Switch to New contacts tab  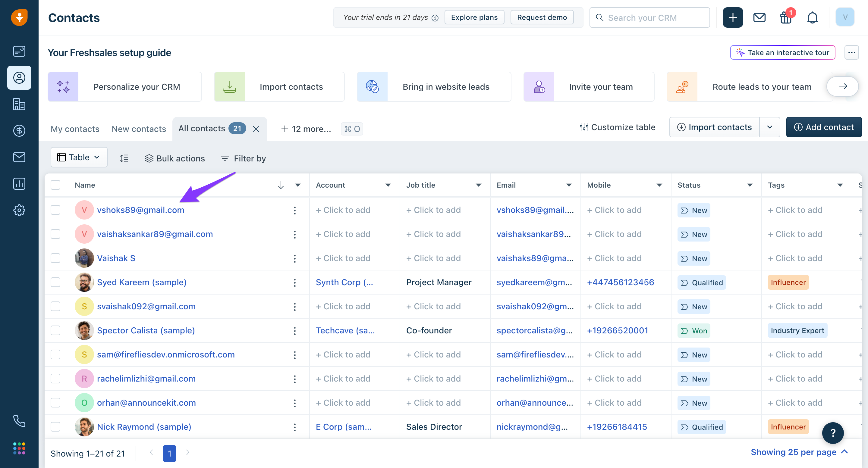(139, 129)
